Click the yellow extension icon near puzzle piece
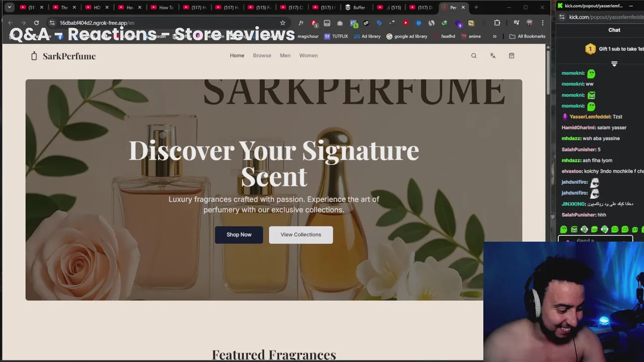 pyautogui.click(x=471, y=23)
